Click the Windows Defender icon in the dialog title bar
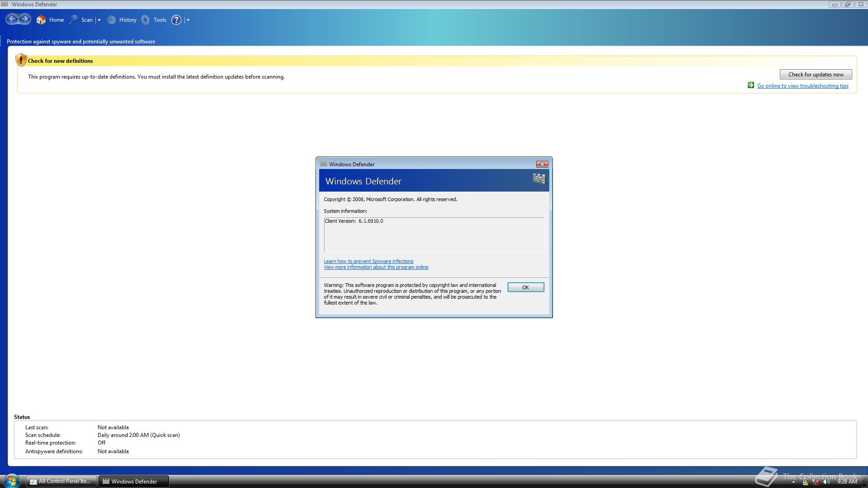The width and height of the screenshot is (868, 488). pos(323,164)
